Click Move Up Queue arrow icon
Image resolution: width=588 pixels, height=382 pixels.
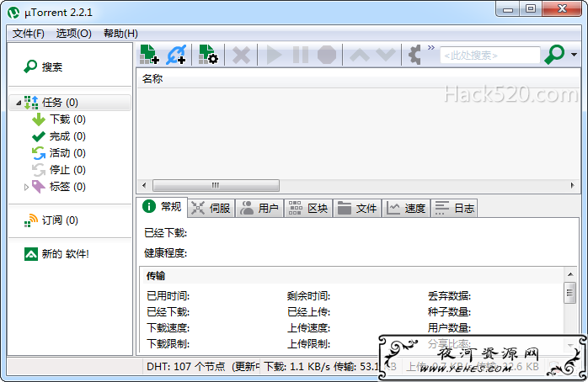(x=359, y=55)
